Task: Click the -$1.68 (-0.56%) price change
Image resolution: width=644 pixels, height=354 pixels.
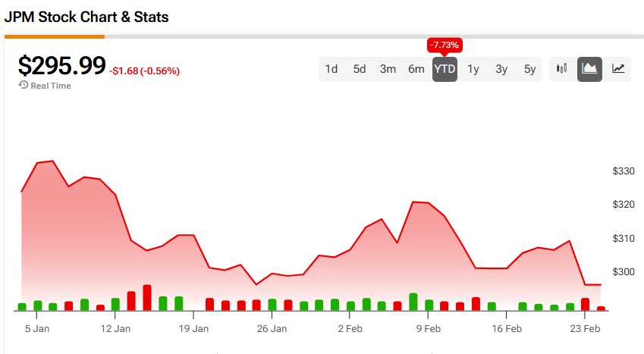Action: [x=145, y=71]
